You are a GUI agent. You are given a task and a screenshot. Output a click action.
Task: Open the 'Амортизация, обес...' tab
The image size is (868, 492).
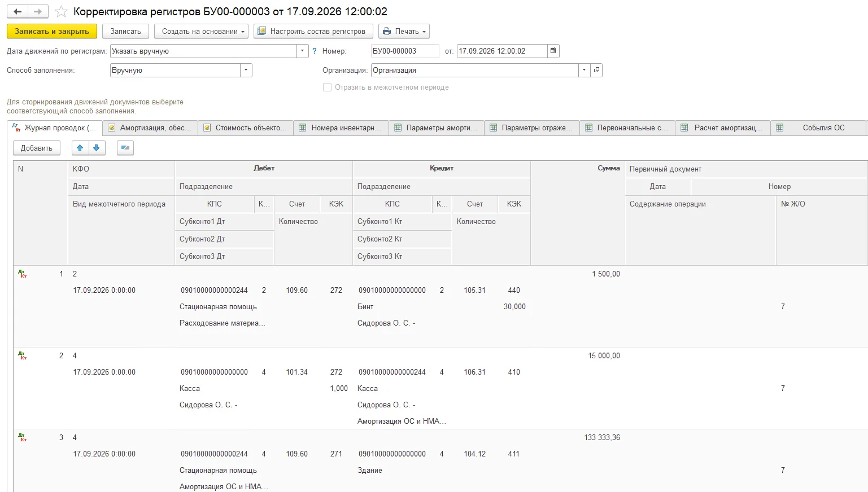pyautogui.click(x=150, y=128)
